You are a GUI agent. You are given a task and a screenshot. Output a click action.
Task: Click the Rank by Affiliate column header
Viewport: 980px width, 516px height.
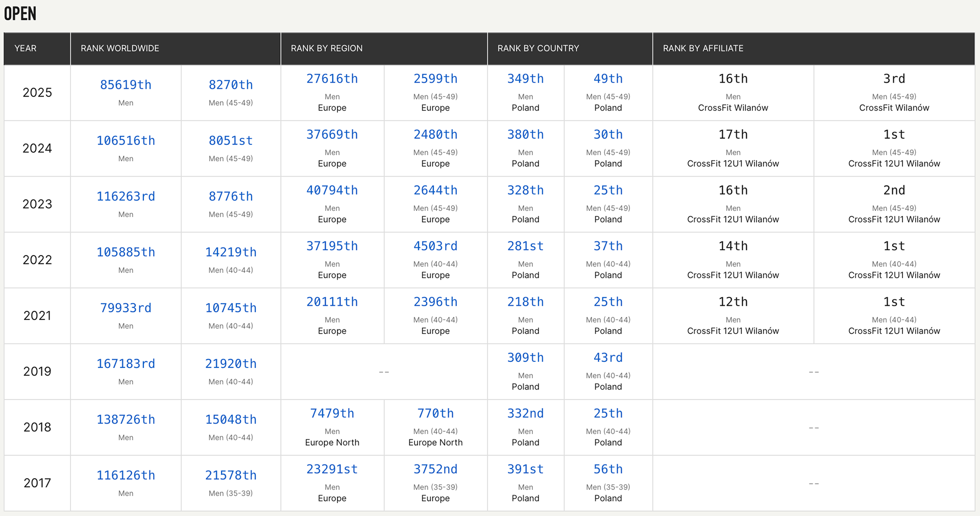pos(703,48)
